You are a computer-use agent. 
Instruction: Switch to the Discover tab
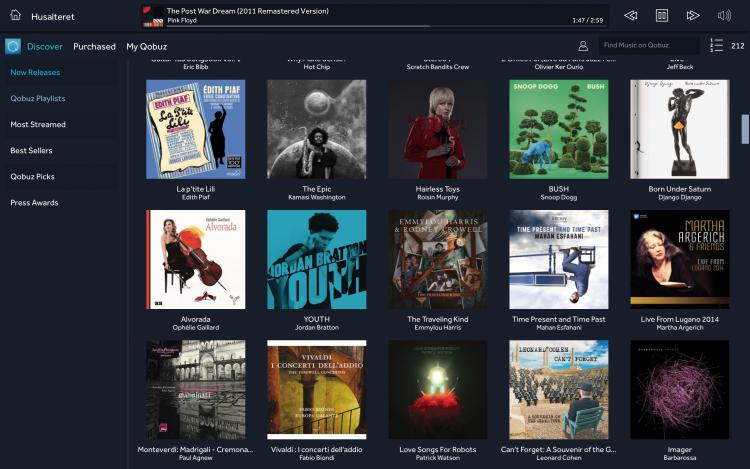[x=44, y=46]
